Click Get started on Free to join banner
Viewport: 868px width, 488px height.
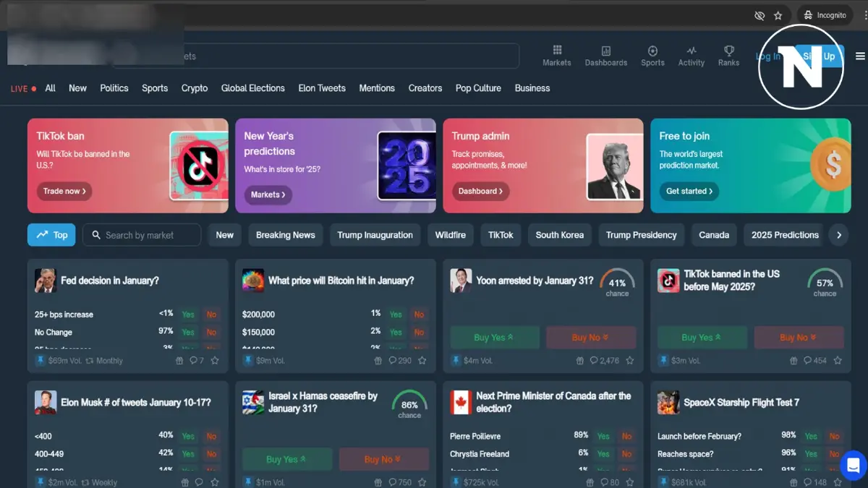coord(689,192)
